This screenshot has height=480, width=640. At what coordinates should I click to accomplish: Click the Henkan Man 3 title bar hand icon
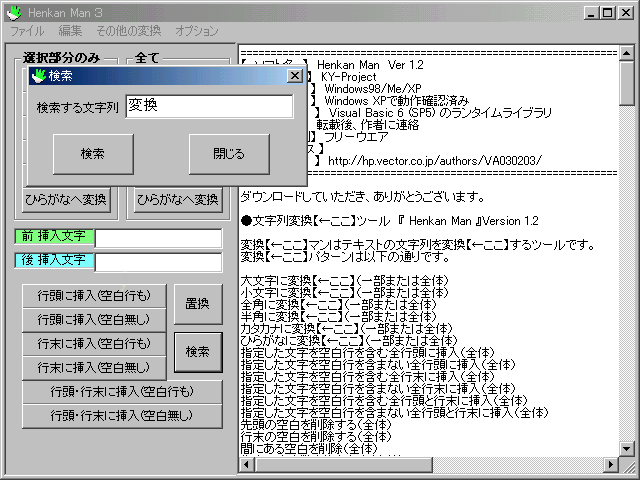tap(14, 13)
